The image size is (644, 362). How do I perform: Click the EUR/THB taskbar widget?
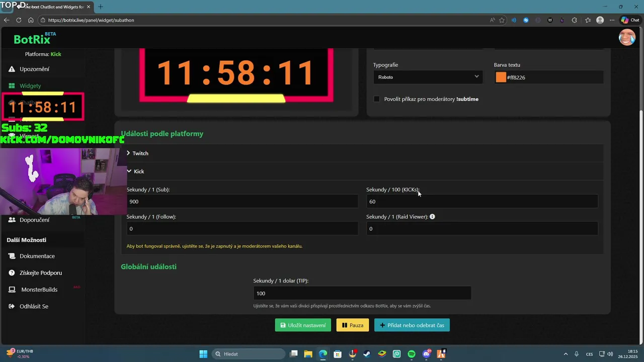click(19, 354)
